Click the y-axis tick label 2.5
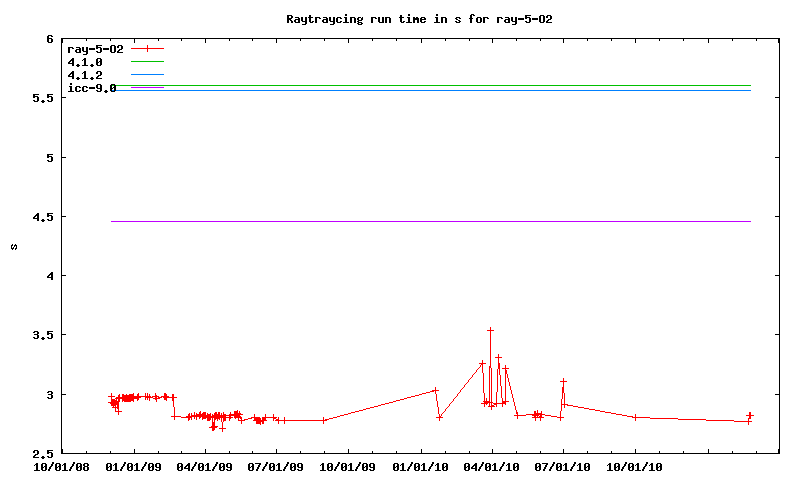Image resolution: width=800 pixels, height=480 pixels. (x=42, y=453)
